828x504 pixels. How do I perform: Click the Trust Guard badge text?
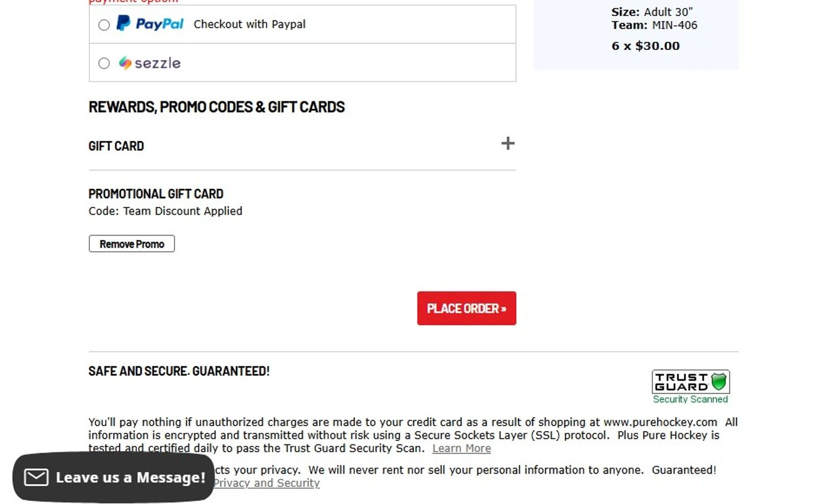681,382
